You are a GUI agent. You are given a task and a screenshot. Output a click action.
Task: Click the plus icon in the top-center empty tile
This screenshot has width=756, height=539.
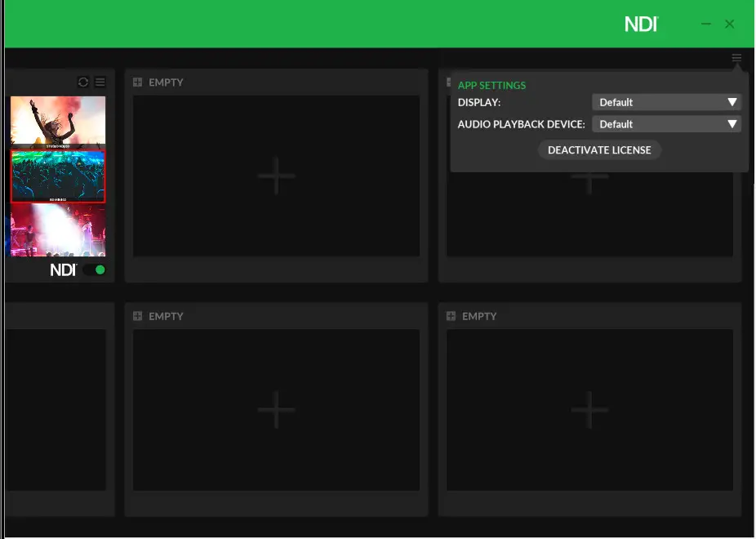[276, 175]
